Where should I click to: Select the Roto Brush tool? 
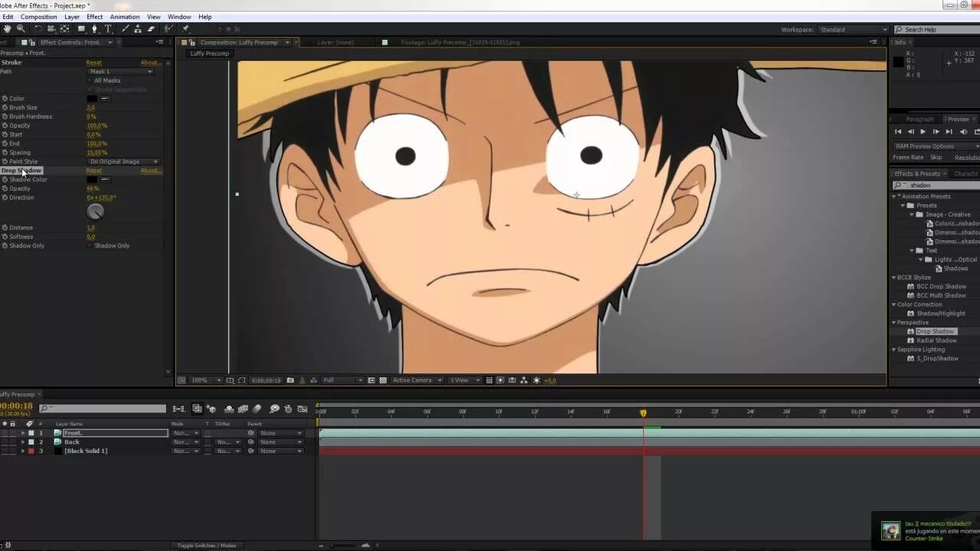tap(168, 29)
